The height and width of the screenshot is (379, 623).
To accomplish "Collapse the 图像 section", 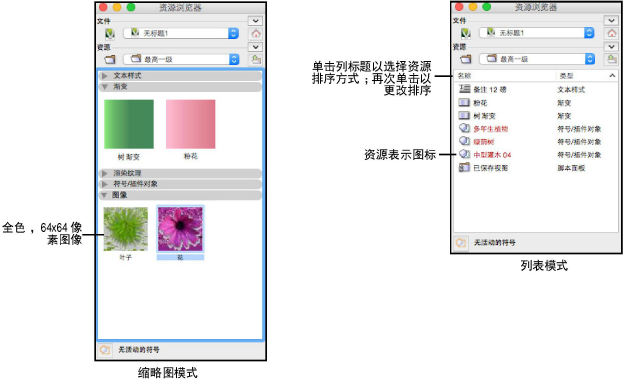I will 104,195.
